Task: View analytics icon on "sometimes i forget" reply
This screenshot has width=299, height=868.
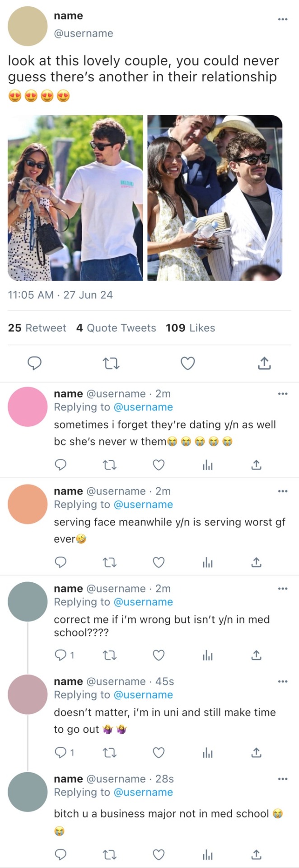Action: (208, 465)
